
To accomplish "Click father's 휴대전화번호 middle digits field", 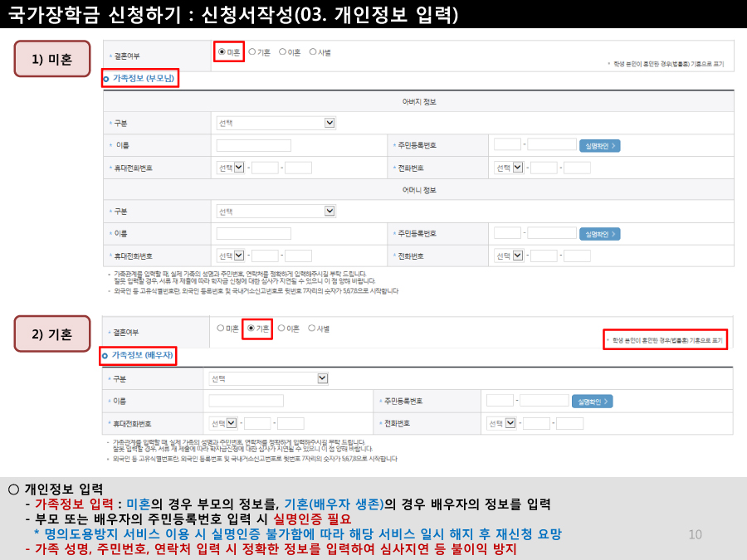I will click(265, 168).
